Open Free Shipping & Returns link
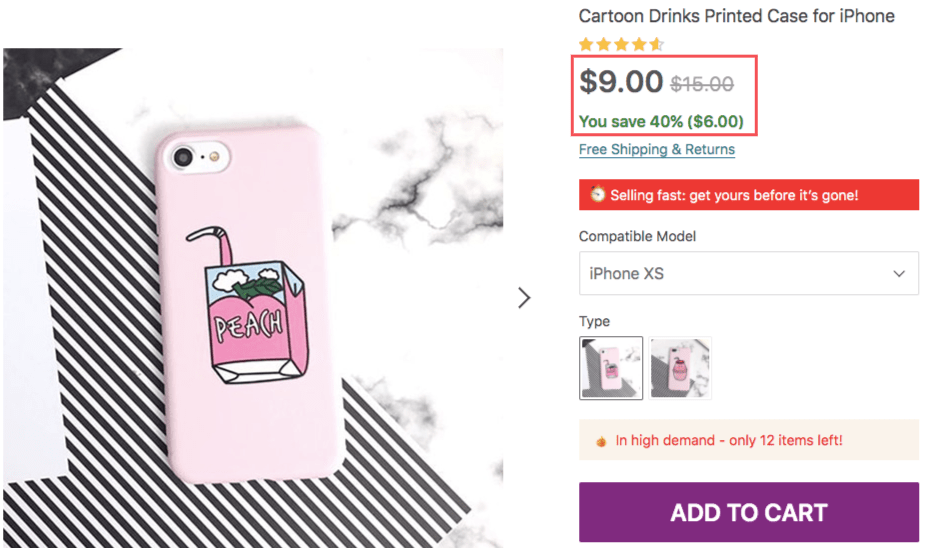The height and width of the screenshot is (548, 934). tap(656, 150)
